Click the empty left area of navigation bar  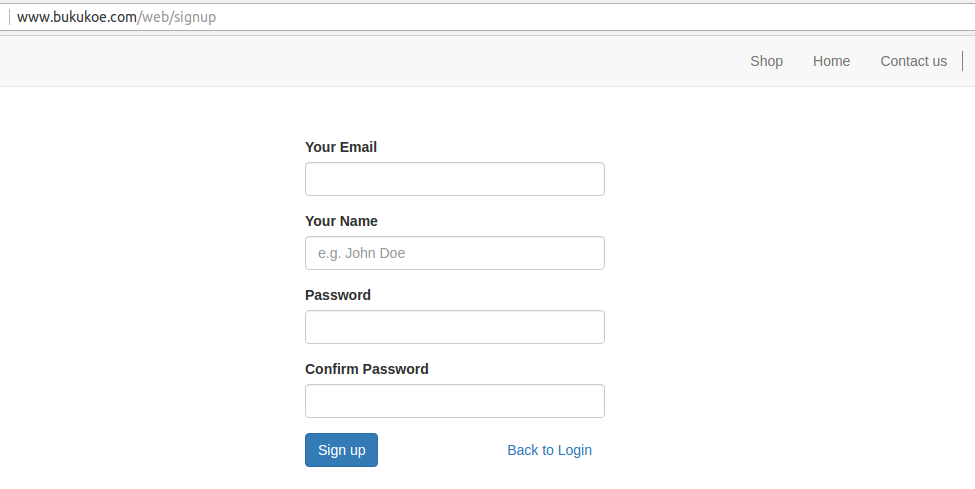coord(300,61)
